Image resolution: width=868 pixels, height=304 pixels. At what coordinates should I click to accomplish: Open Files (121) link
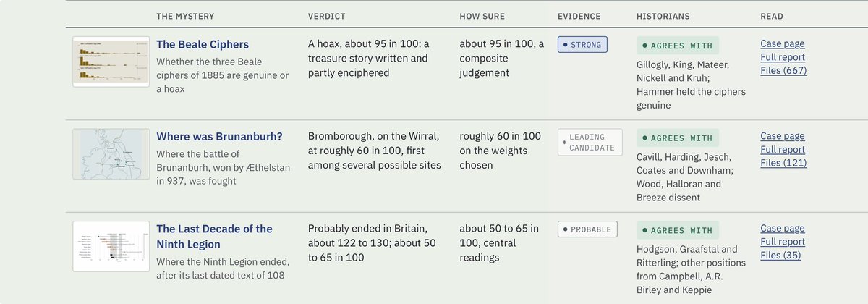tap(783, 163)
